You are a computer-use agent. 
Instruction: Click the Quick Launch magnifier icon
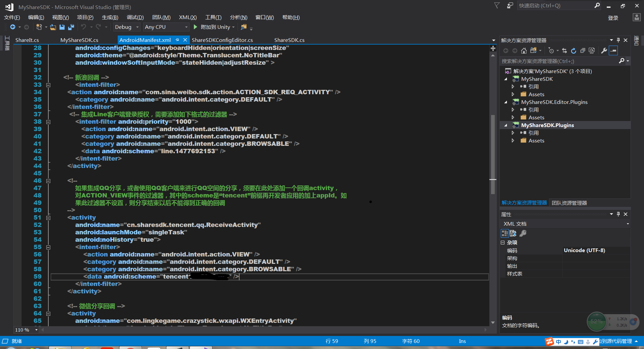coord(597,5)
